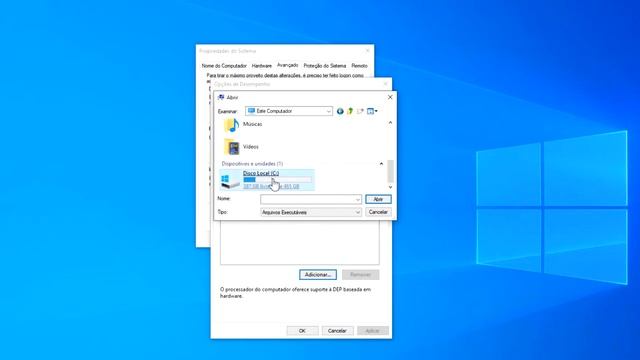The width and height of the screenshot is (640, 360).
Task: Click the file list scrollbar thumb
Action: point(390,171)
